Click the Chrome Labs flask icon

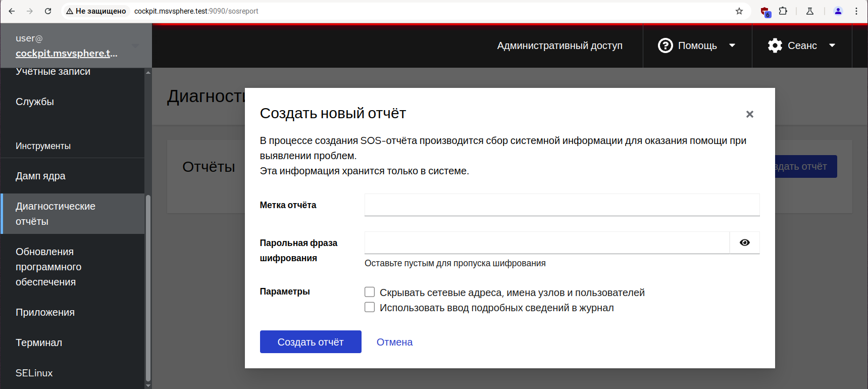pyautogui.click(x=810, y=11)
